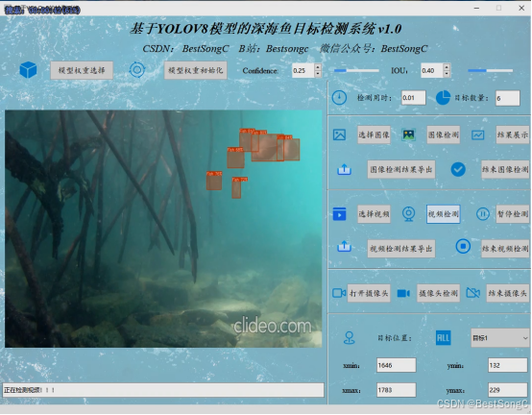Click the clock detection time icon
The width and height of the screenshot is (532, 415).
point(339,98)
